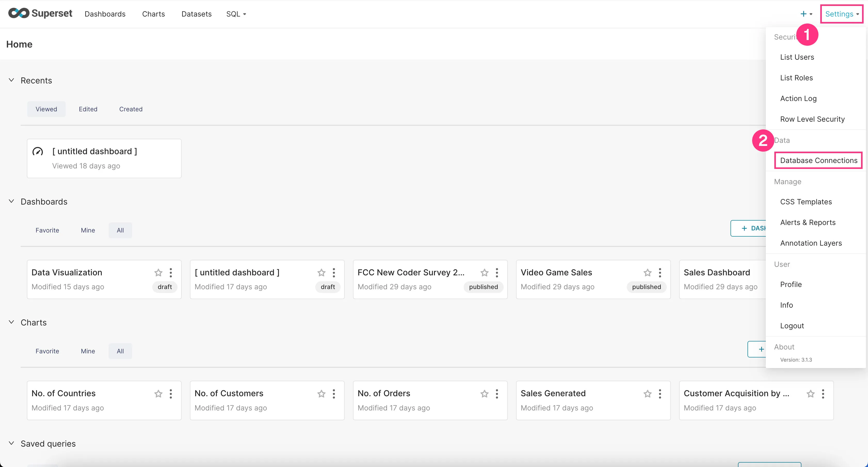Image resolution: width=868 pixels, height=467 pixels.
Task: Switch Recents to the Viewed tab
Action: click(46, 109)
